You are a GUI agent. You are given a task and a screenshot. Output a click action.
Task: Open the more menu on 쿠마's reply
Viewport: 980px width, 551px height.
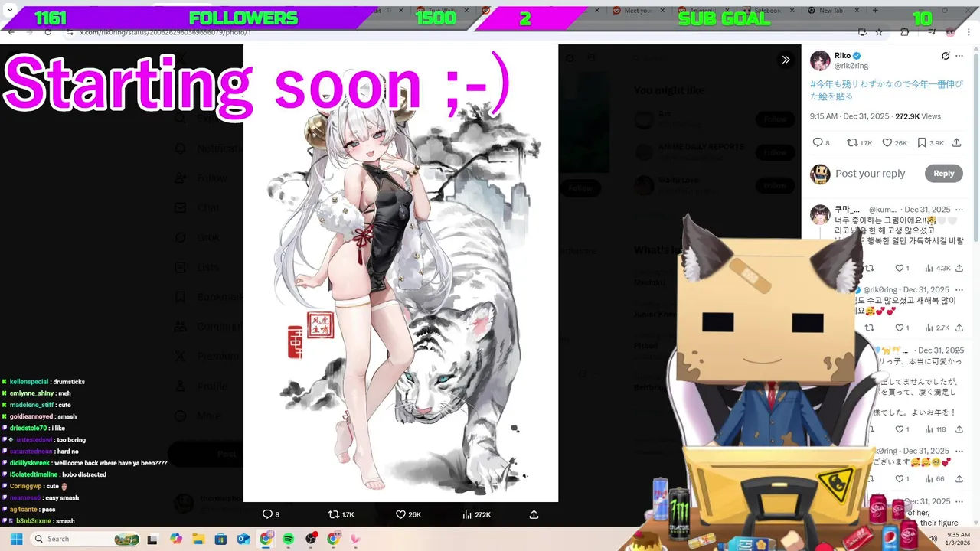tap(959, 210)
